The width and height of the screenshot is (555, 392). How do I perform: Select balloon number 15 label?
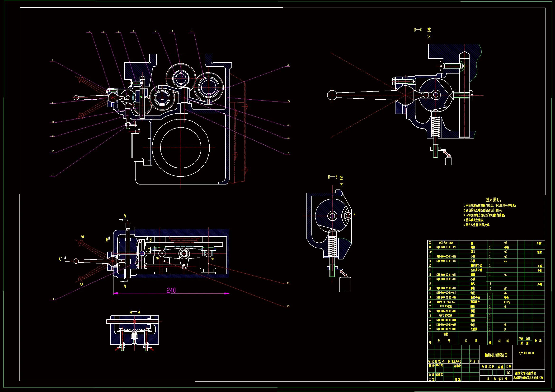click(x=288, y=306)
